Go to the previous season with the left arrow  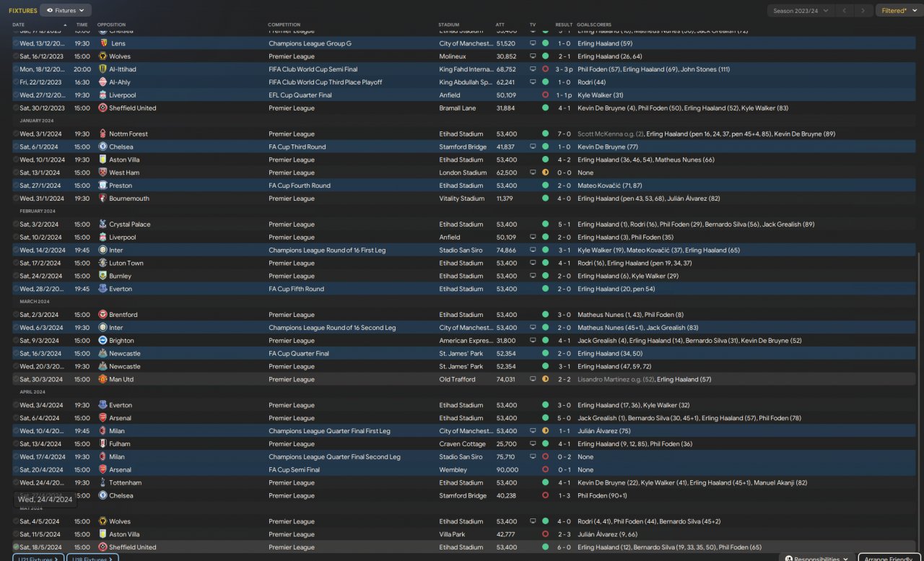click(x=845, y=11)
